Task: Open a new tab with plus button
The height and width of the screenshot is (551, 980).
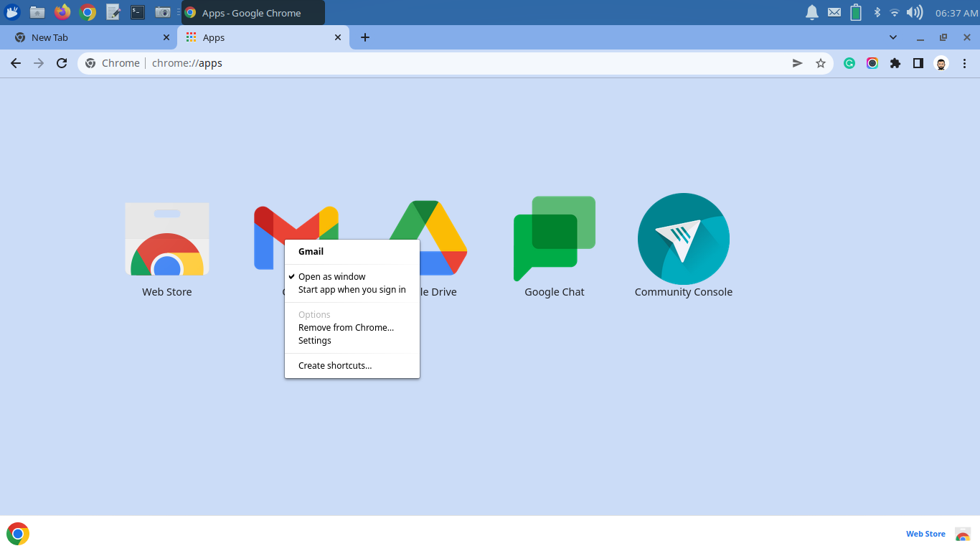Action: [x=365, y=37]
